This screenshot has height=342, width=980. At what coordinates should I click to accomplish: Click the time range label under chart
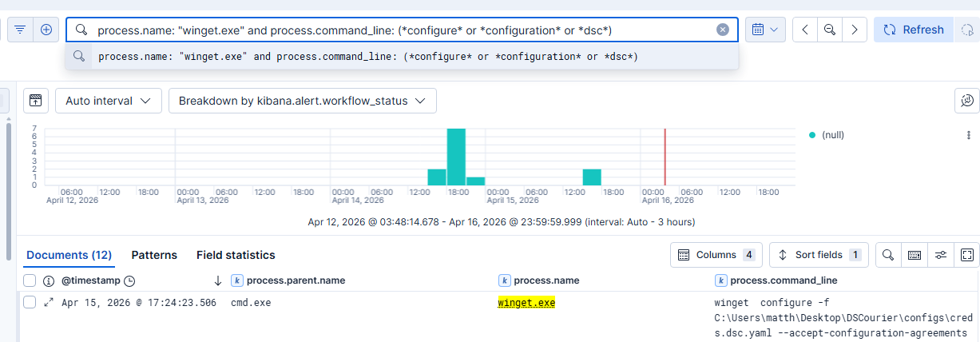pos(503,221)
